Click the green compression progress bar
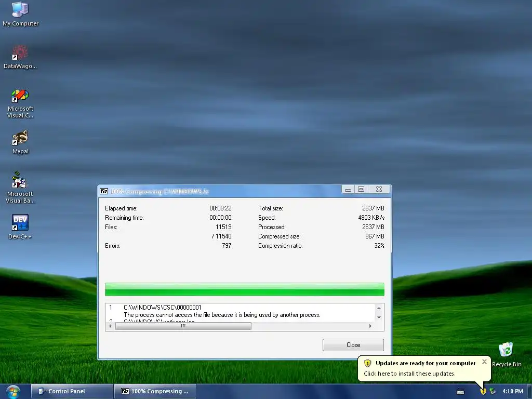Viewport: 532px width, 399px height. (245, 289)
